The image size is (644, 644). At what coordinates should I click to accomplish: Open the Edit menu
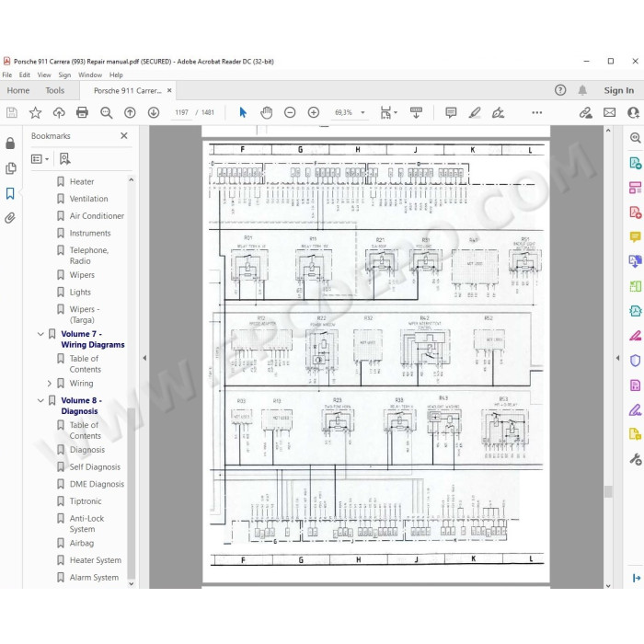coord(25,75)
